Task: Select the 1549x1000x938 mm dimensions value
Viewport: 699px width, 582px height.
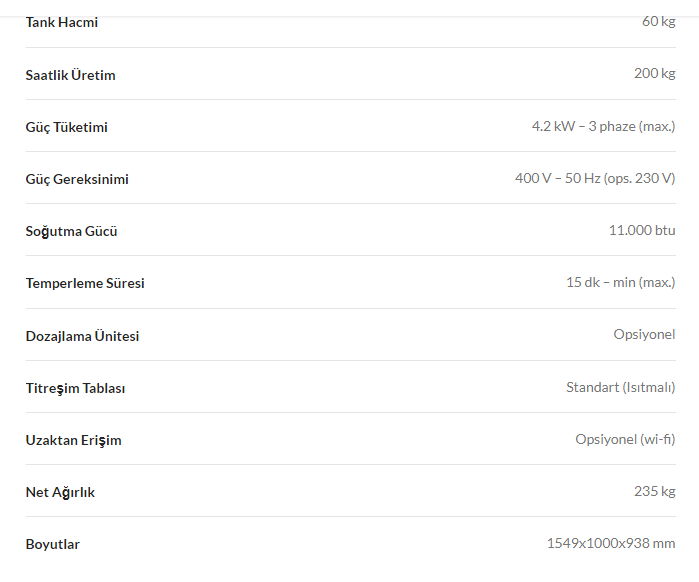Action: pos(611,543)
